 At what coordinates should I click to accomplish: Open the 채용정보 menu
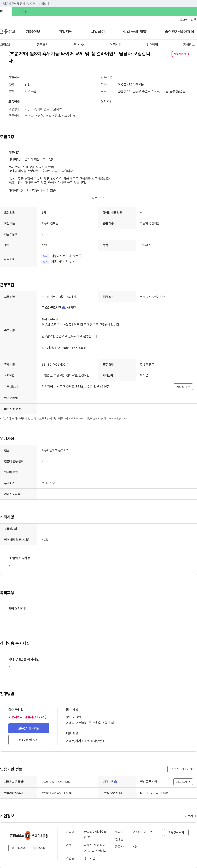point(33,32)
